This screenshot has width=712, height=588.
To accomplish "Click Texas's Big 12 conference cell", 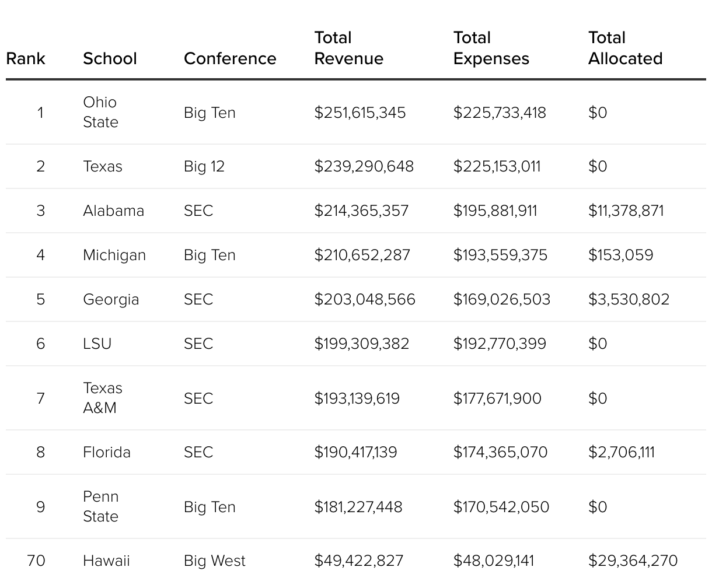I will (204, 166).
